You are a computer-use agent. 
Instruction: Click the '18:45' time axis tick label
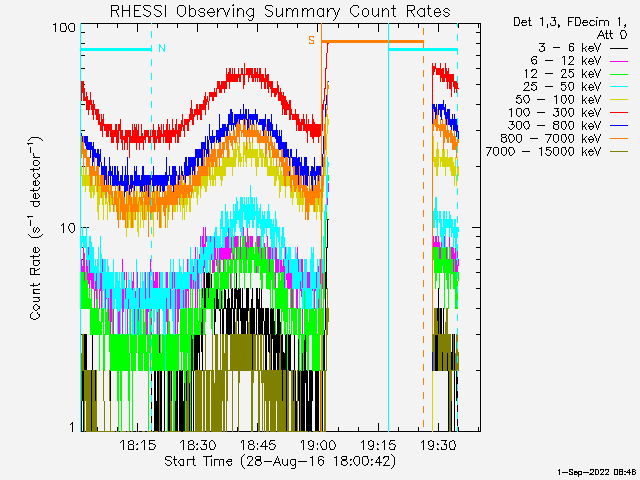click(259, 445)
